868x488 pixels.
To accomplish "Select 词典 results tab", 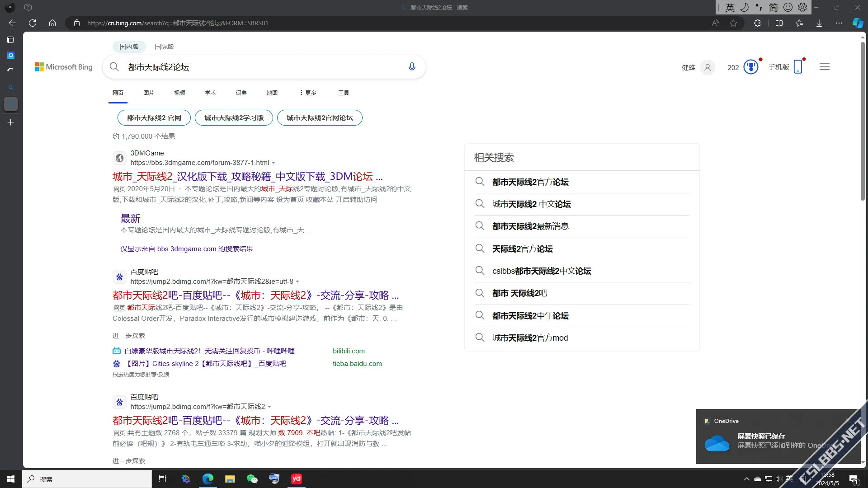I will pos(241,93).
